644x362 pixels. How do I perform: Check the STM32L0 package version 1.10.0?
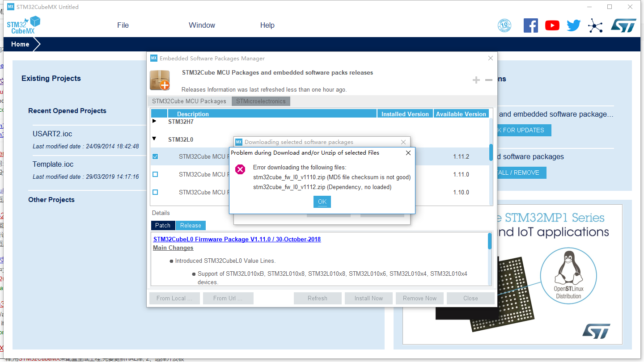(155, 192)
